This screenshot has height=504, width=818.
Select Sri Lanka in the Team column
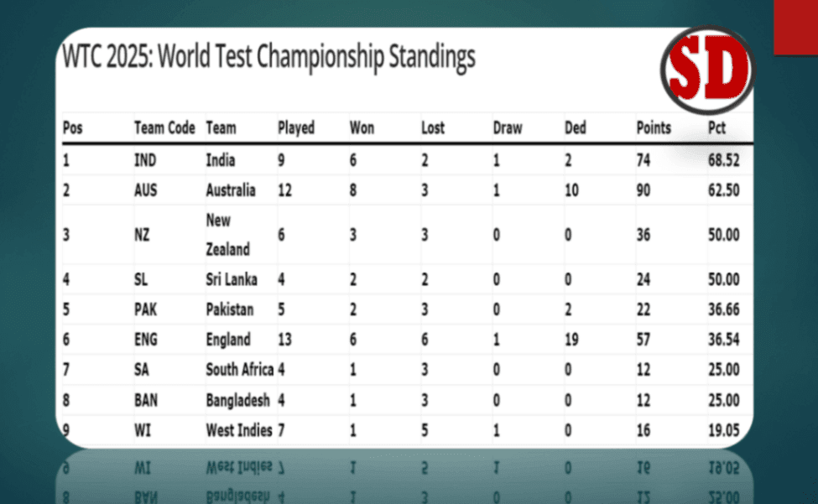coord(231,279)
